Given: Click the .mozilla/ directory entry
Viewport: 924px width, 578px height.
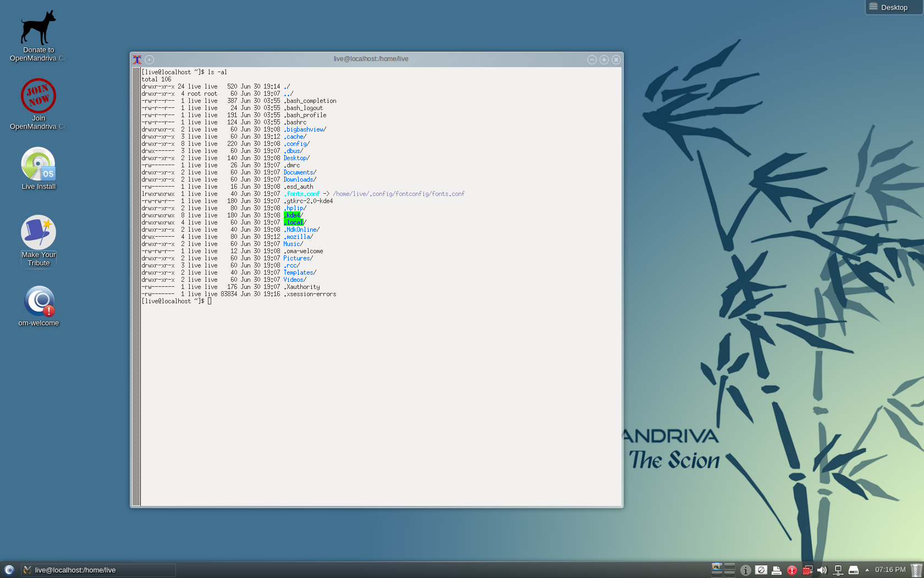Looking at the screenshot, I should click(x=299, y=237).
